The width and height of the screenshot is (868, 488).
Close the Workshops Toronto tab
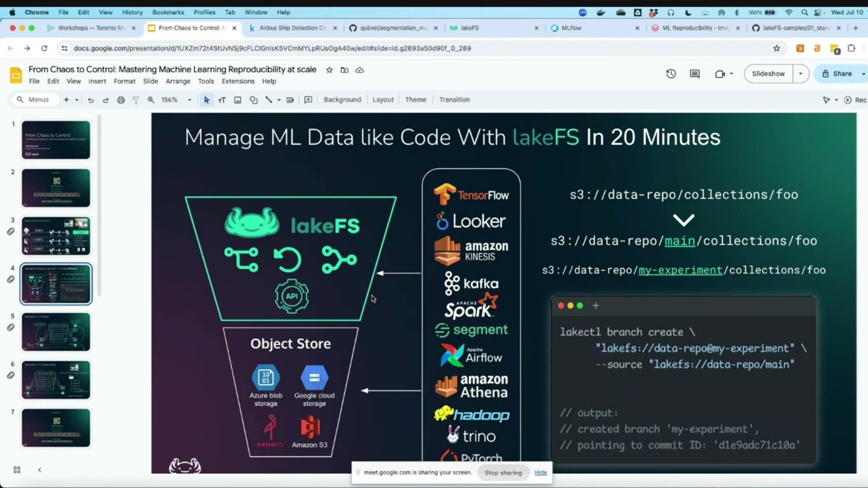click(134, 28)
